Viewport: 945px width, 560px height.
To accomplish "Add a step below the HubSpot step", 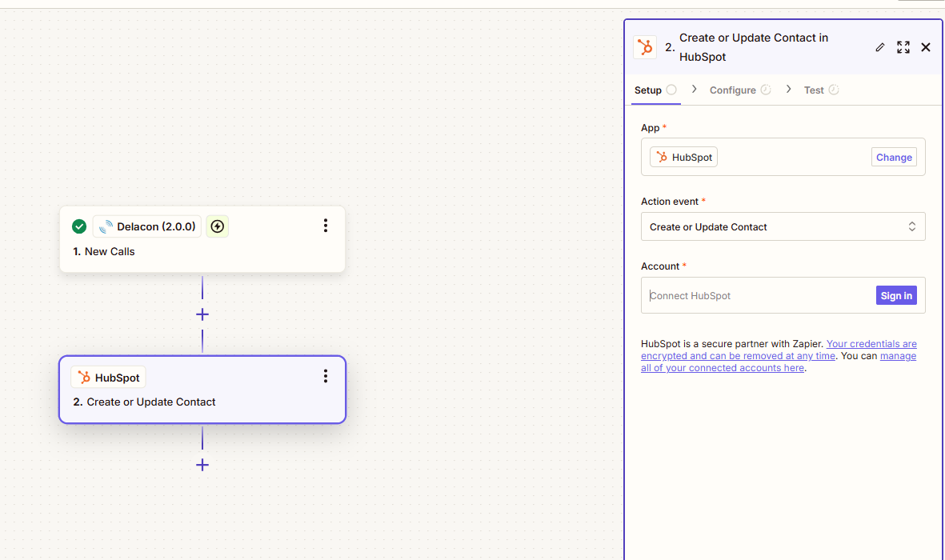I will [202, 465].
